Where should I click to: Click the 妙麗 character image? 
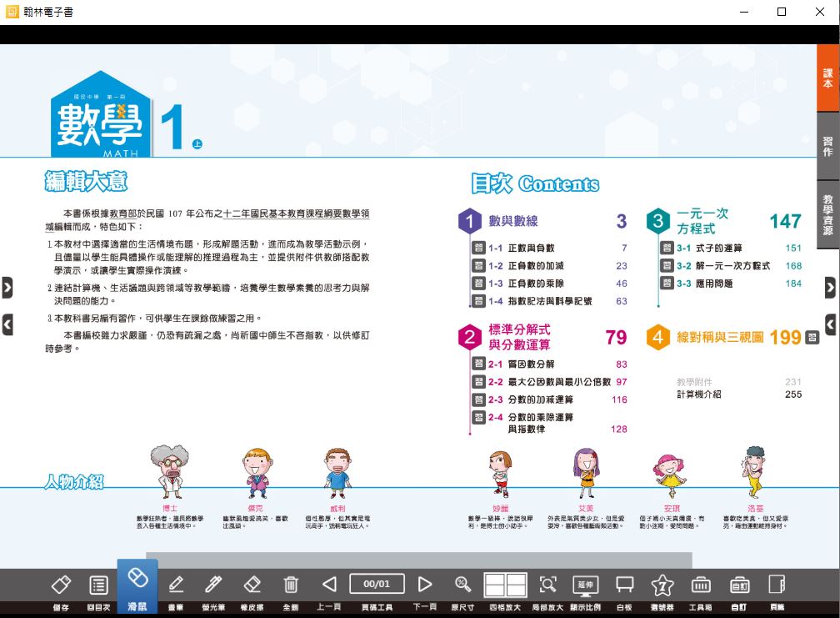500,474
